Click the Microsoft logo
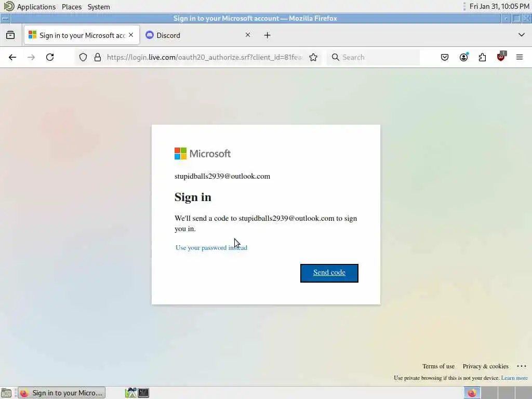The image size is (532, 399). point(203,153)
